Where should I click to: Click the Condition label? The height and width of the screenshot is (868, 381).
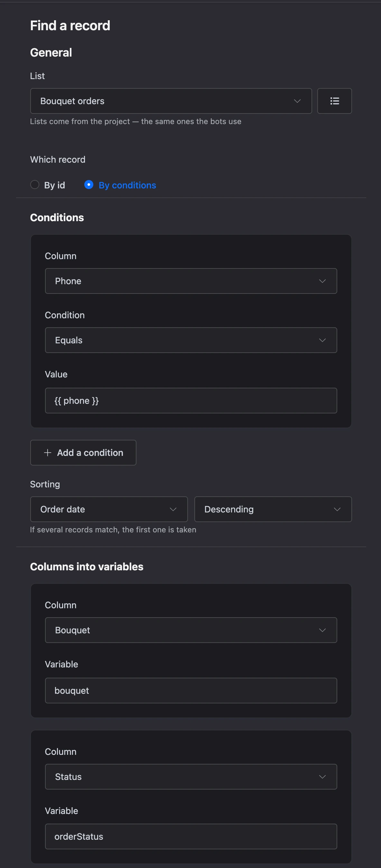[x=65, y=315]
